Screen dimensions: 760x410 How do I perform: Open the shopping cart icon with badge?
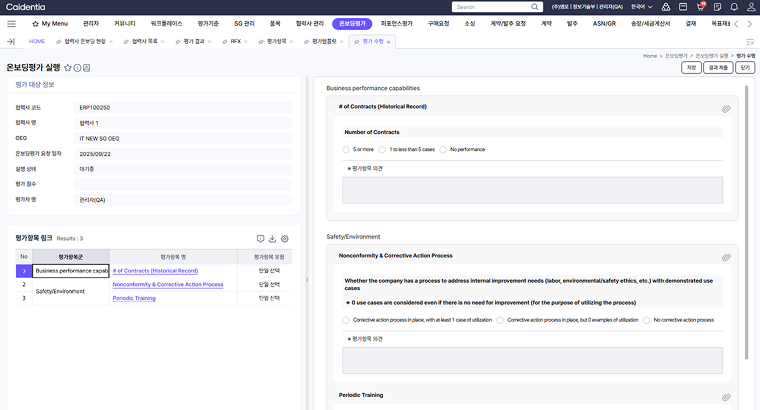point(700,6)
